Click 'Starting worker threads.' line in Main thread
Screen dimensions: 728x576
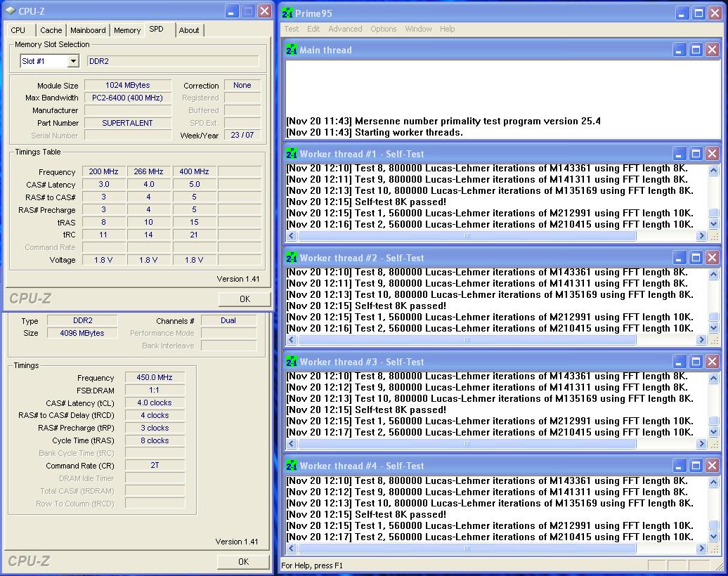[375, 132]
